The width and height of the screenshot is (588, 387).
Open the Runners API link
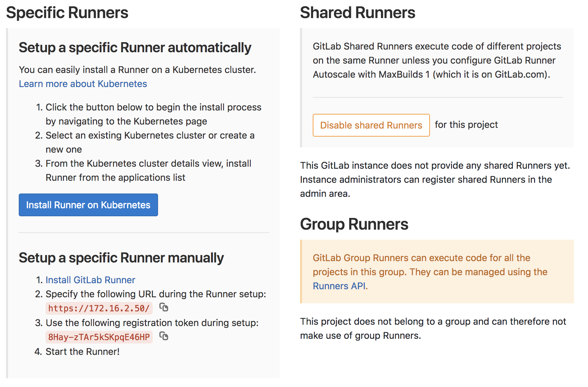click(340, 286)
